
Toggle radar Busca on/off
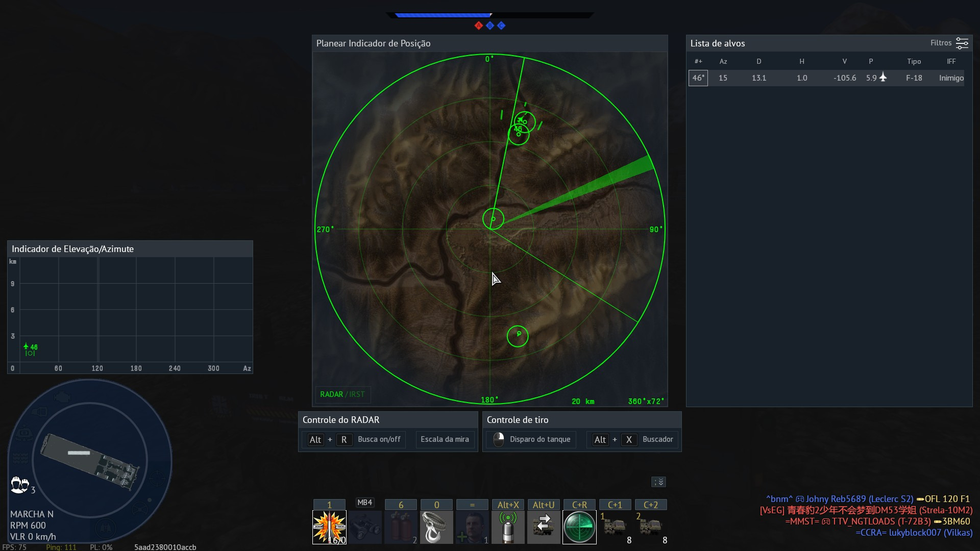(379, 439)
